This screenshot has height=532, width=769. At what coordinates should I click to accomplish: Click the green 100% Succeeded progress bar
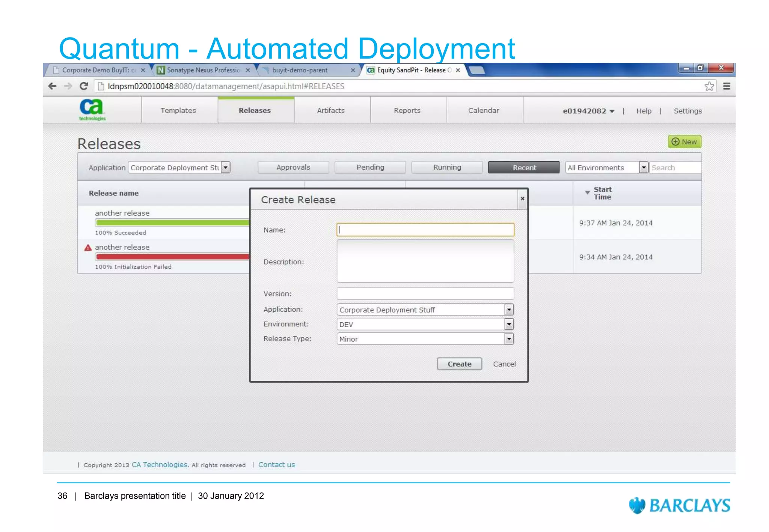tap(172, 223)
